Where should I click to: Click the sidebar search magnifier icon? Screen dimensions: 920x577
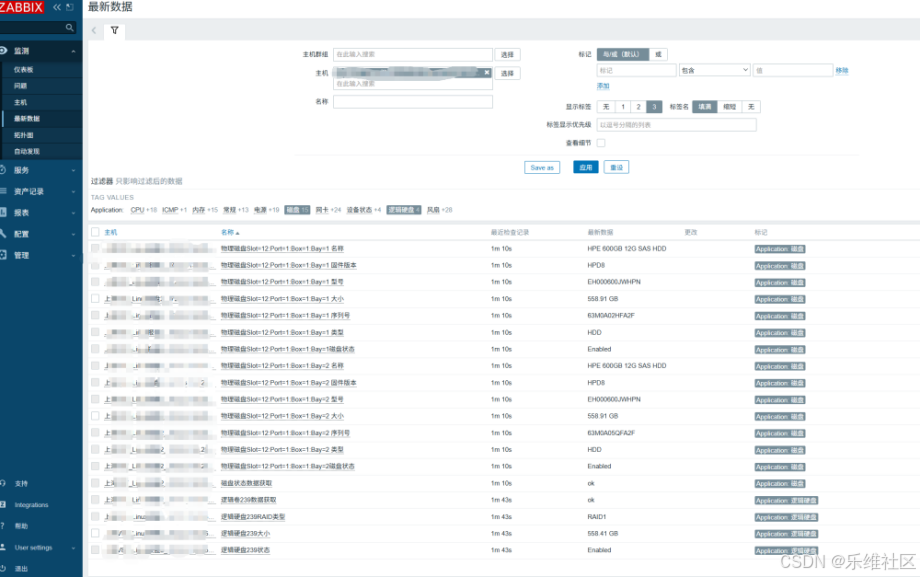point(70,27)
